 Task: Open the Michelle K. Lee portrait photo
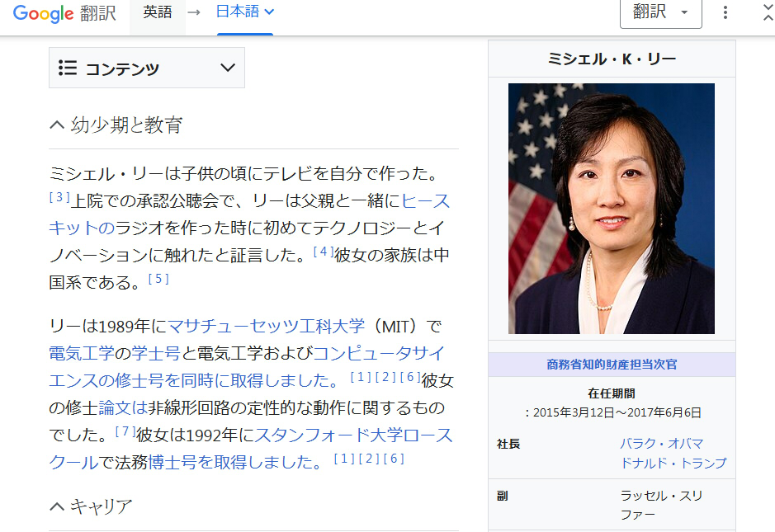tap(612, 209)
